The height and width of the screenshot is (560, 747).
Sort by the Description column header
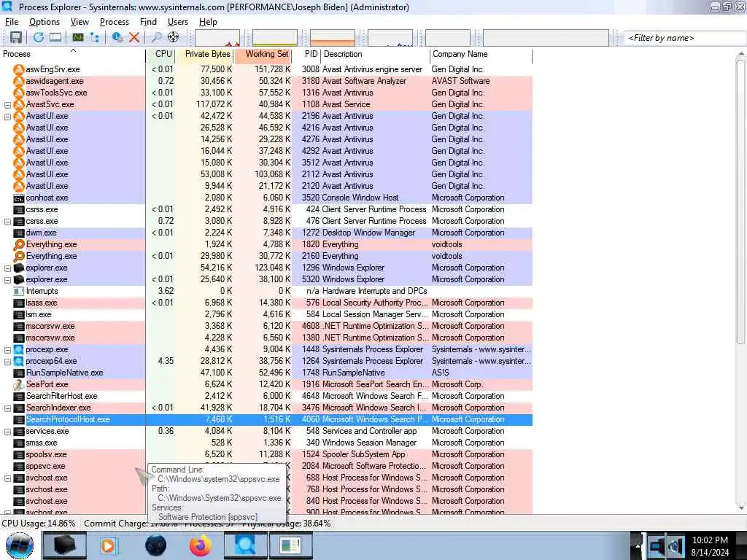click(376, 54)
